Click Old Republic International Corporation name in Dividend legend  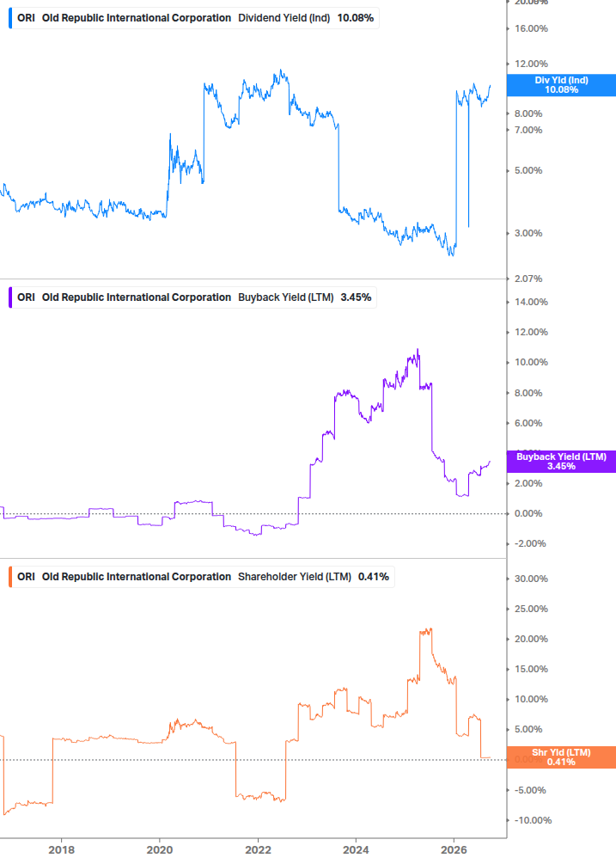pyautogui.click(x=137, y=18)
